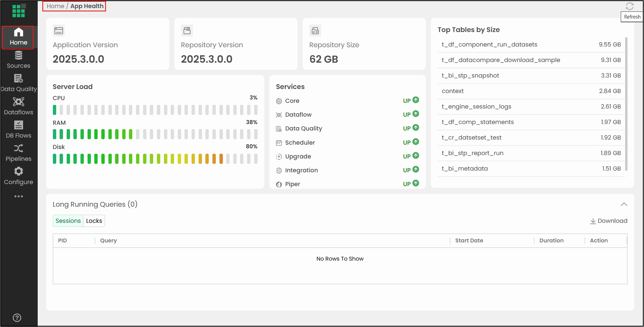Viewport: 644px width, 327px height.
Task: Click the Disk usage progress bar
Action: (155, 159)
